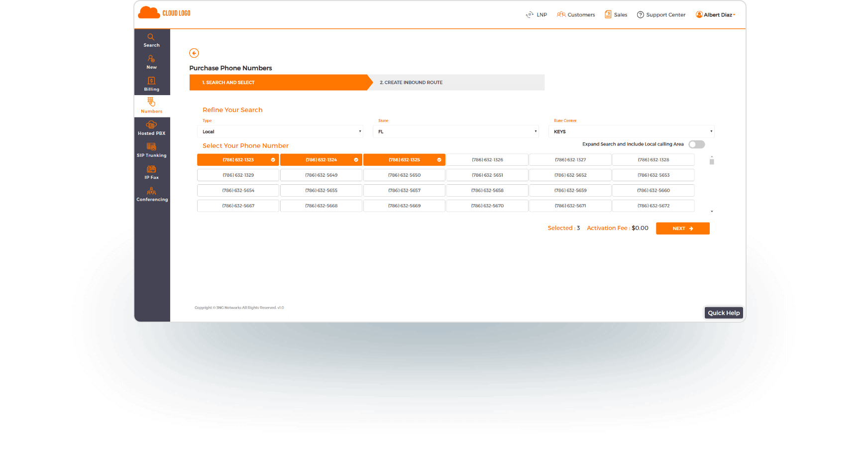Select number (786) 632-5671
This screenshot has height=470, width=868.
click(x=570, y=206)
